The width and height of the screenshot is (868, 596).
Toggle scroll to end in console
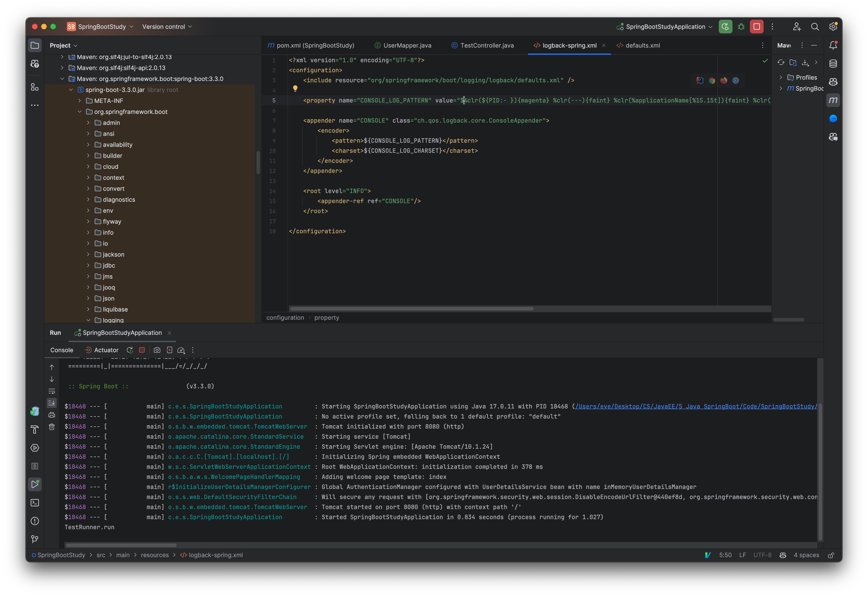coord(52,403)
